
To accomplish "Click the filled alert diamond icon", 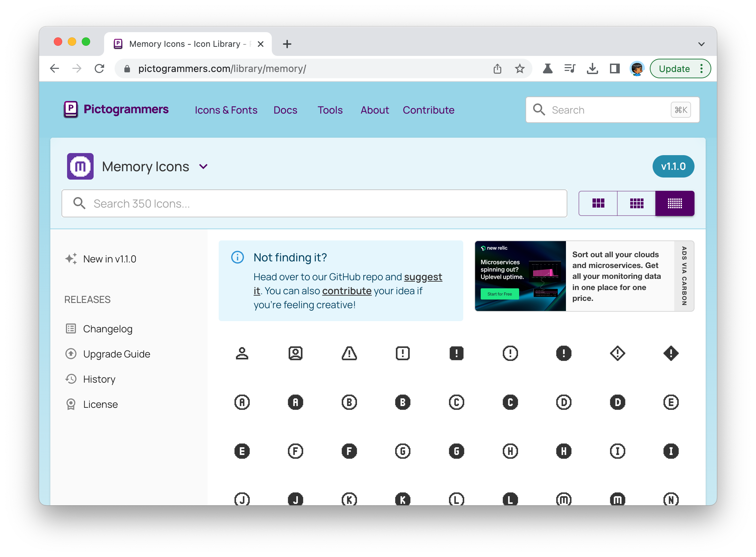I will (671, 353).
